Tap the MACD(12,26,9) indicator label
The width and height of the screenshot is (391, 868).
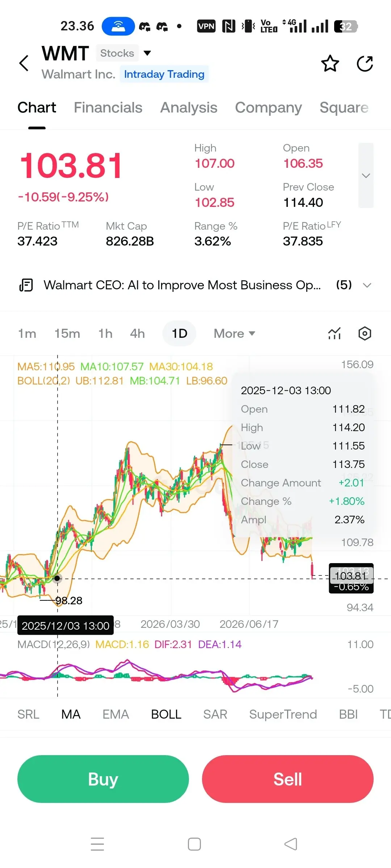(54, 644)
